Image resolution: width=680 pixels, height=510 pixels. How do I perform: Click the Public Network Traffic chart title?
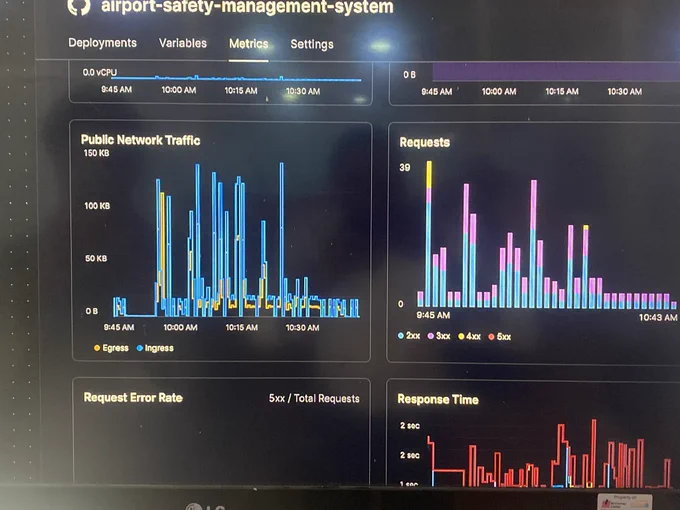141,140
